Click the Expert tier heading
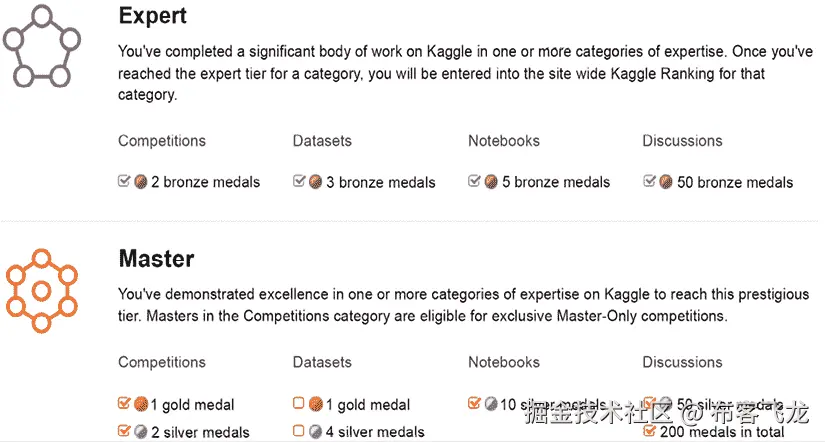The height and width of the screenshot is (442, 825). point(152,17)
